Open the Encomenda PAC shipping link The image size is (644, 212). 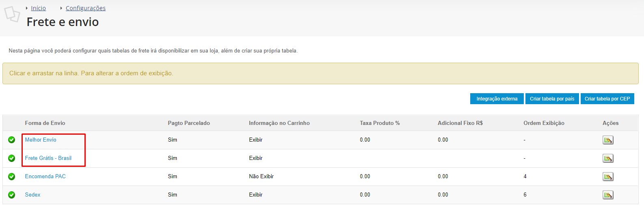click(x=45, y=176)
